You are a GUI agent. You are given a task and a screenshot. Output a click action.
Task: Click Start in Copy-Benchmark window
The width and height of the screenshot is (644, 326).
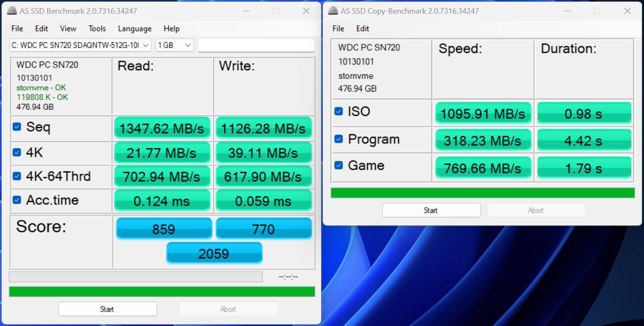[431, 210]
